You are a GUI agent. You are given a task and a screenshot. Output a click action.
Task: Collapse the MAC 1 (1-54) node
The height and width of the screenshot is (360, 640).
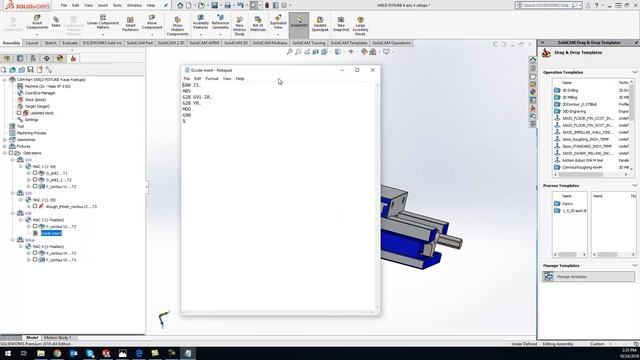[20, 167]
